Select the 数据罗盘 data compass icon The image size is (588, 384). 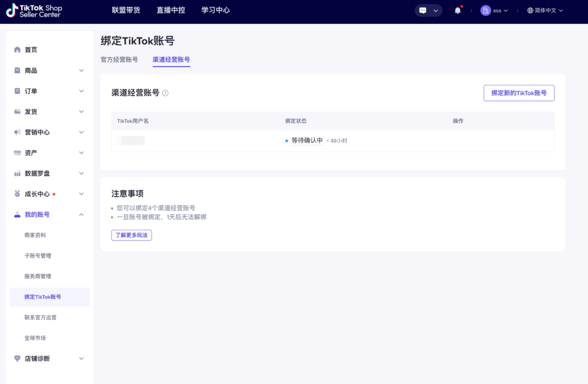pyautogui.click(x=17, y=173)
